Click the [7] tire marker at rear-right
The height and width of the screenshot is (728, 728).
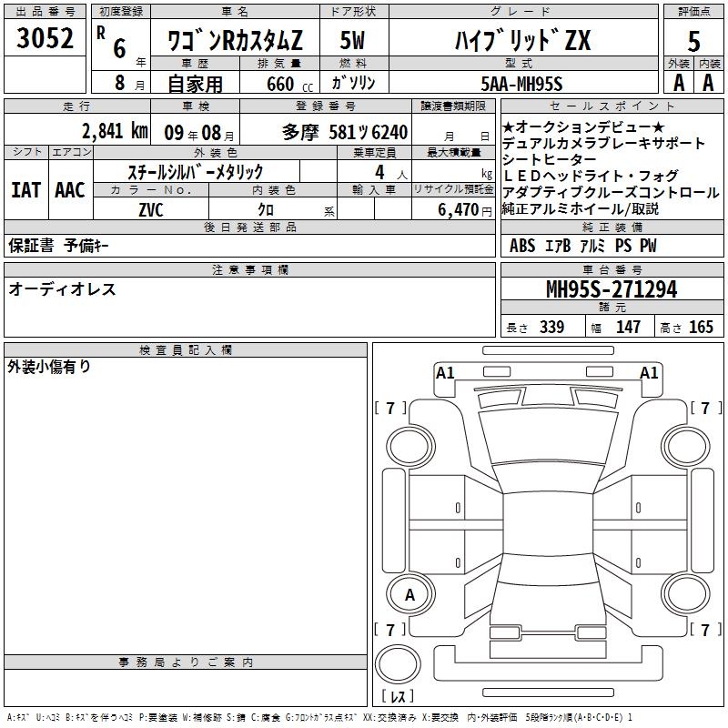point(705,630)
